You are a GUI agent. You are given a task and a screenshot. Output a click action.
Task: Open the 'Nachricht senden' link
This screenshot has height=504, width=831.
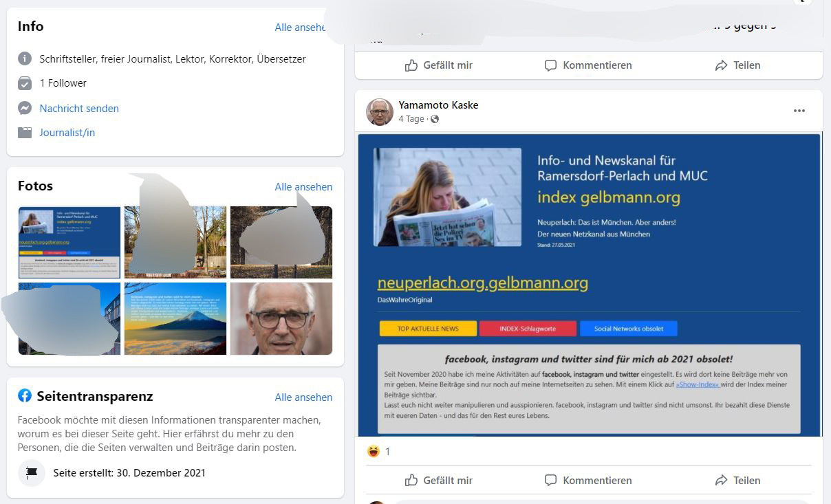79,108
